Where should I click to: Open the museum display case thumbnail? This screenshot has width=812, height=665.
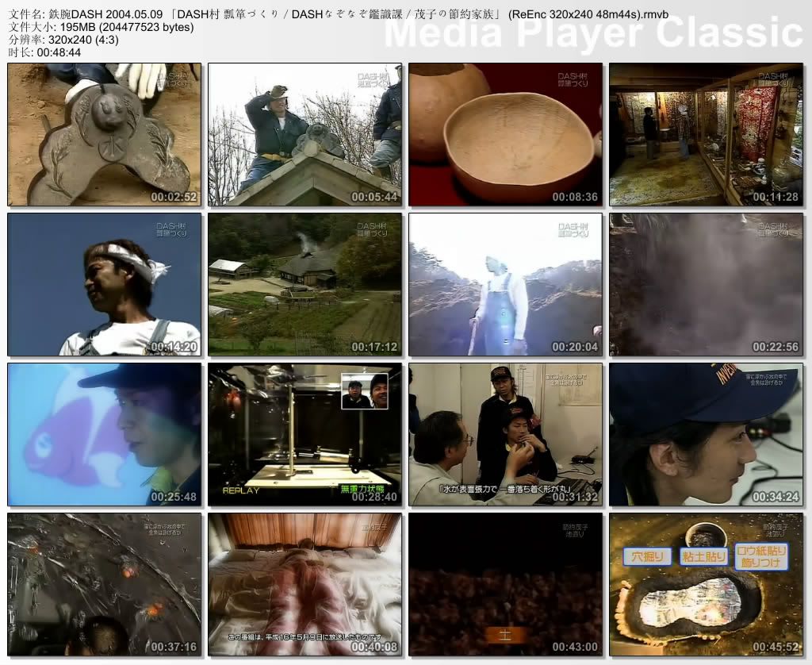click(x=706, y=135)
